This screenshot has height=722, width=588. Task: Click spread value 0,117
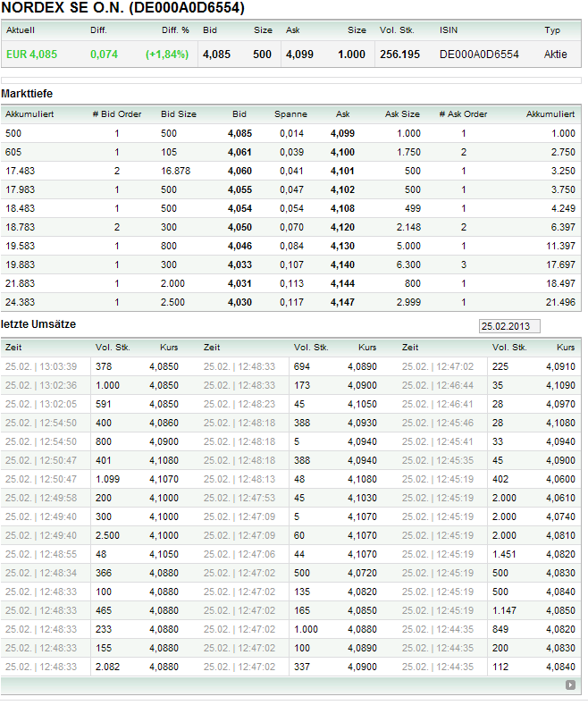pos(291,302)
